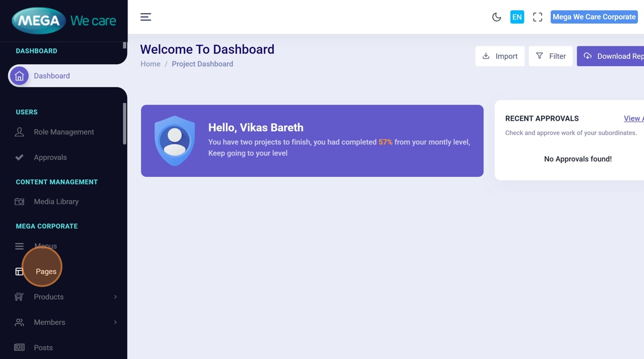Click the Import button
This screenshot has width=644, height=359.
pos(500,56)
